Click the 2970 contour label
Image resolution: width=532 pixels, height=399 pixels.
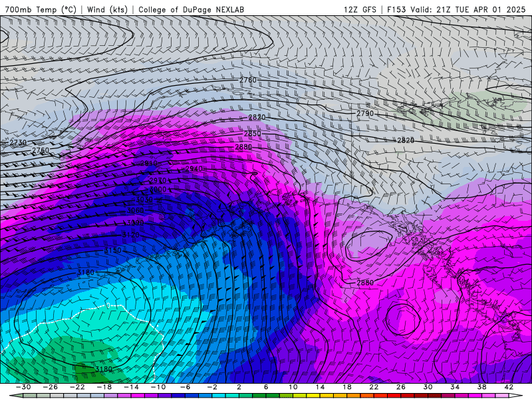(x=158, y=180)
